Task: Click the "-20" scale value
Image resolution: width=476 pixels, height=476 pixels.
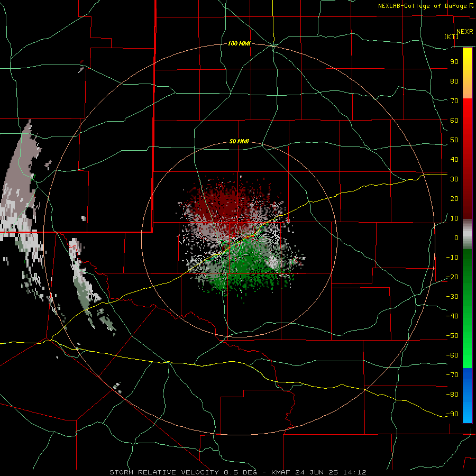Action: point(452,277)
